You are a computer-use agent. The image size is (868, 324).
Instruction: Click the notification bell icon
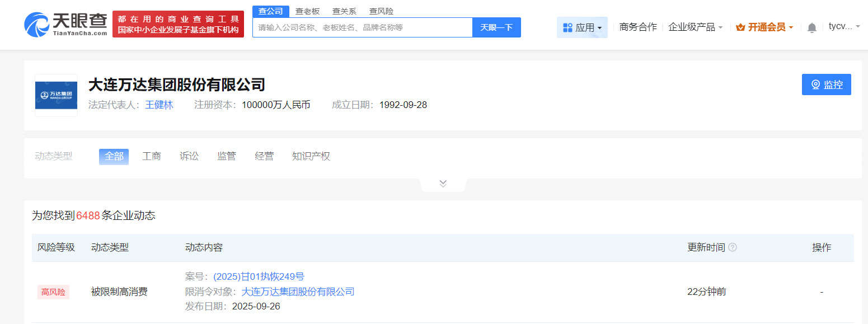click(x=812, y=27)
